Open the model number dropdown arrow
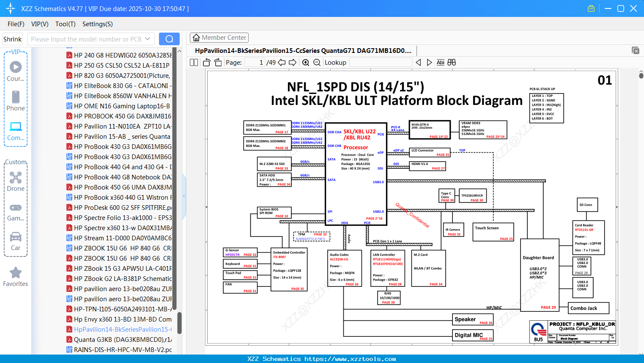 coord(148,39)
